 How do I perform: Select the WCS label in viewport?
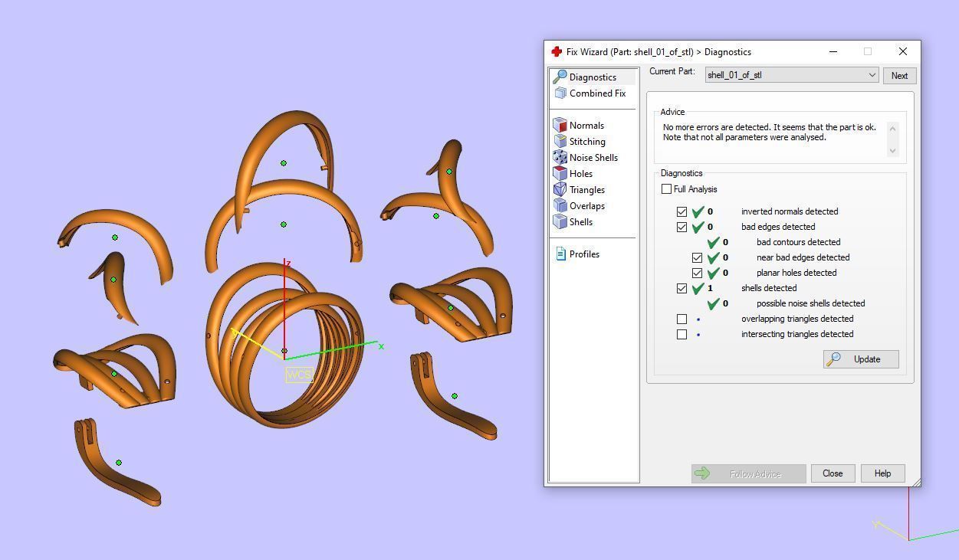299,375
